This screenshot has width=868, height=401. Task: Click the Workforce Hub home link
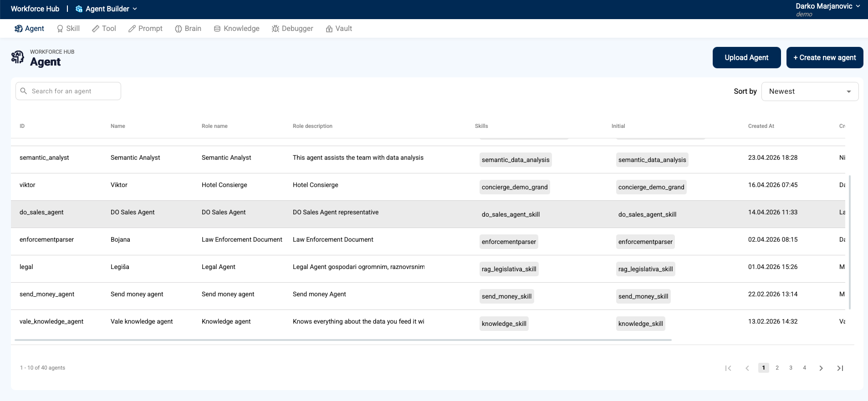click(x=35, y=9)
